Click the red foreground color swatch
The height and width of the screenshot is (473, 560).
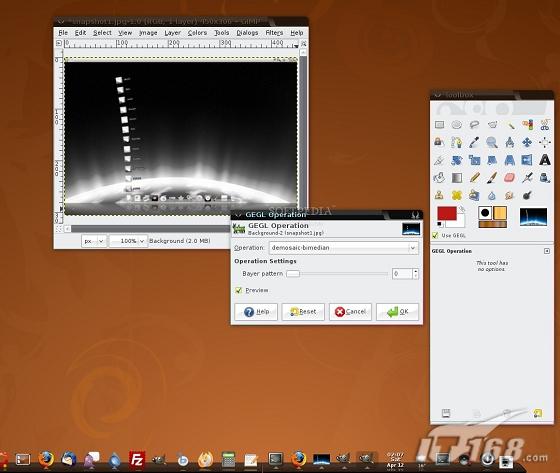tap(446, 213)
